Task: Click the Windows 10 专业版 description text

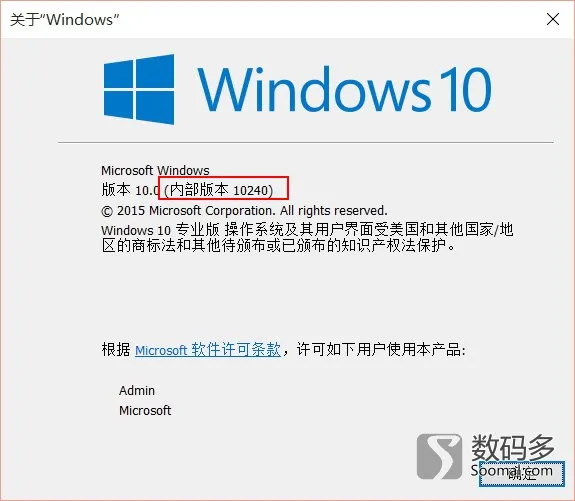Action: [x=307, y=230]
